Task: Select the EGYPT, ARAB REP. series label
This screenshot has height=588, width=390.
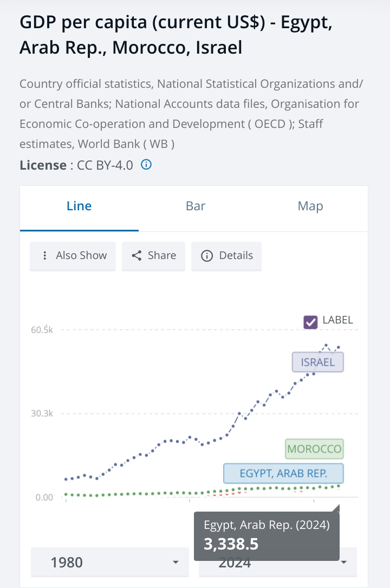Action: 284,473
